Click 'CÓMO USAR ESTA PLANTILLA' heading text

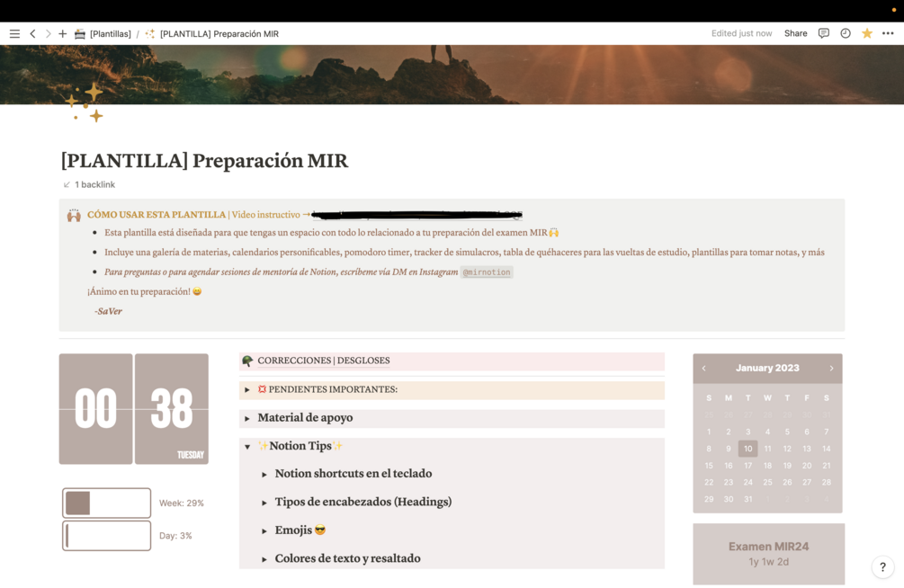tap(157, 215)
